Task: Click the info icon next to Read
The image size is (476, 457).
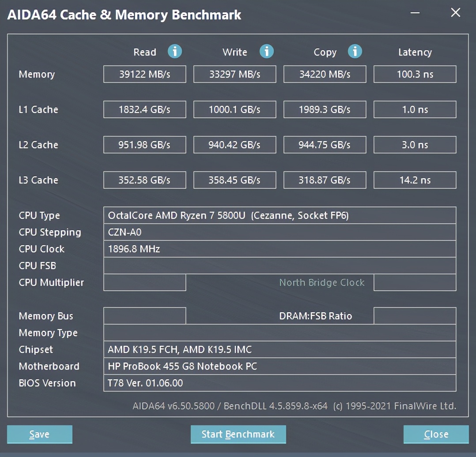Action: pos(175,52)
